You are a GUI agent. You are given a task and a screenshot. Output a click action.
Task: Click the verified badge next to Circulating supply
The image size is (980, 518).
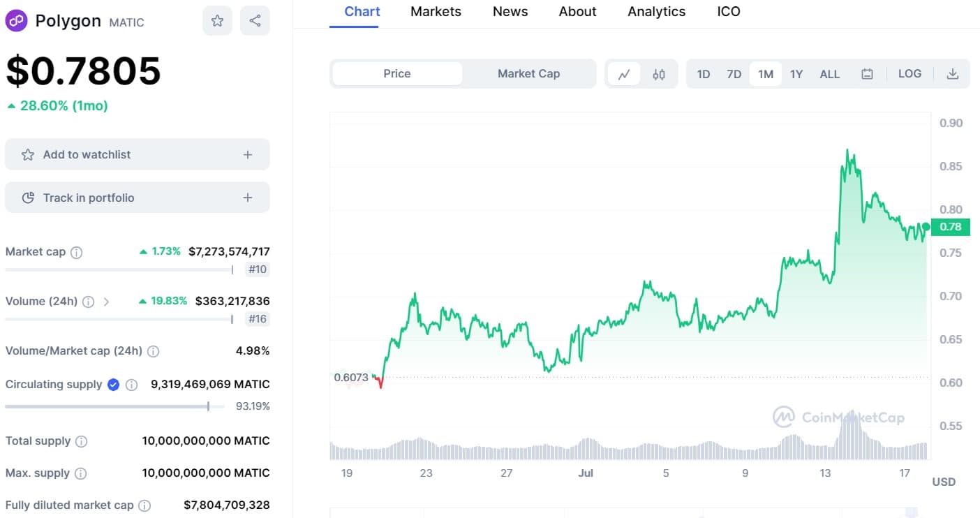tap(114, 384)
